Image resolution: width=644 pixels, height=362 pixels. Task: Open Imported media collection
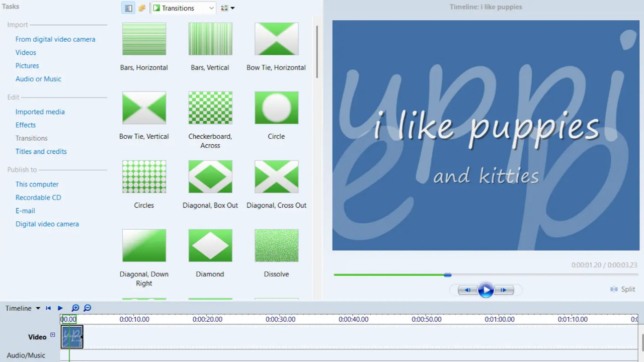40,112
